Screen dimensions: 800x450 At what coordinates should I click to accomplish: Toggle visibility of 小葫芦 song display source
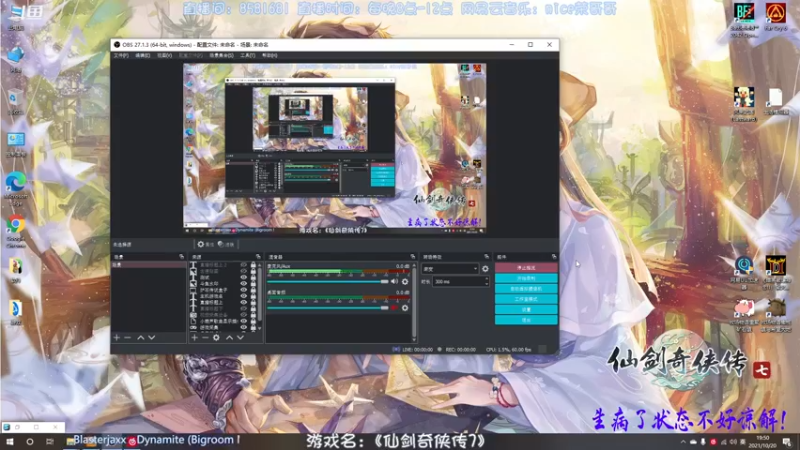(243, 321)
